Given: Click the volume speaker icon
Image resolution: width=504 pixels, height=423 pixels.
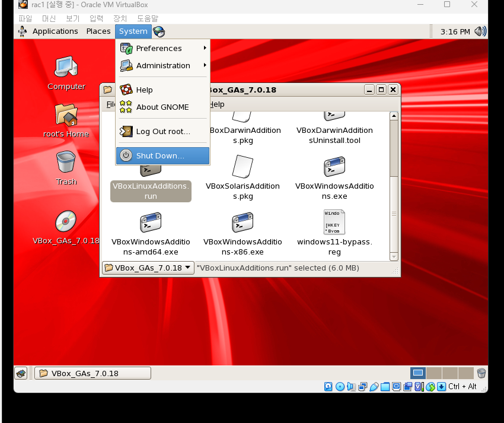Looking at the screenshot, I should pyautogui.click(x=480, y=31).
